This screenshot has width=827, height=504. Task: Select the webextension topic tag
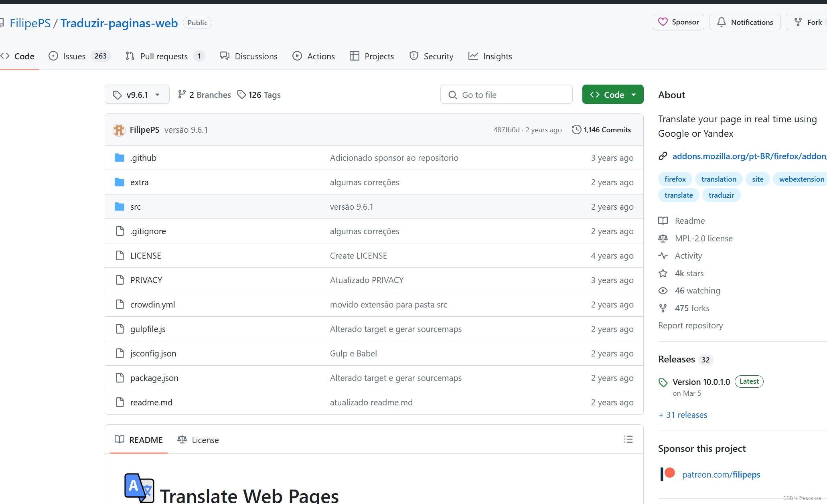tap(801, 179)
